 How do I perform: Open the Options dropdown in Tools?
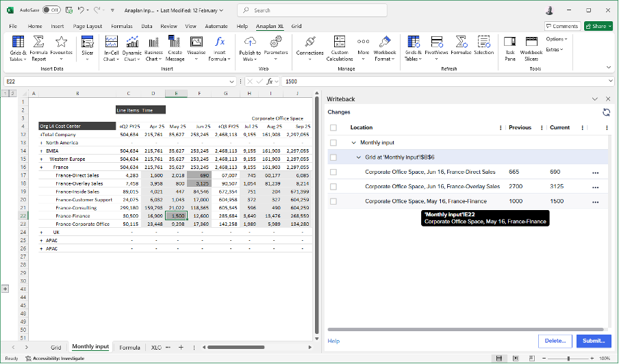[x=556, y=39]
